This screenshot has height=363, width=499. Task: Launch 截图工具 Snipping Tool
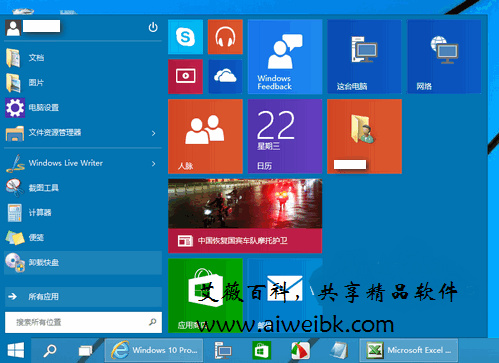[83, 188]
